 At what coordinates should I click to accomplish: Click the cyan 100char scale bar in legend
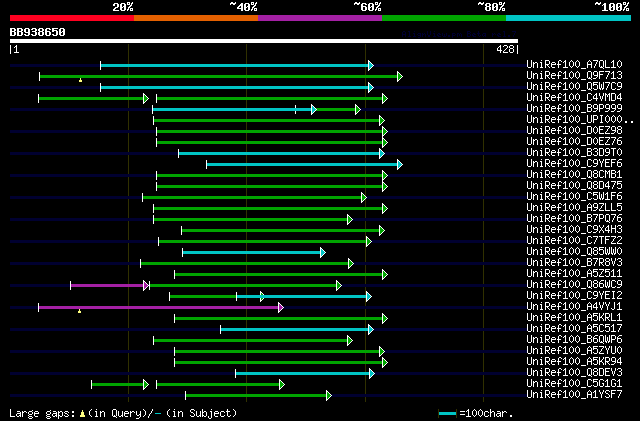[447, 414]
